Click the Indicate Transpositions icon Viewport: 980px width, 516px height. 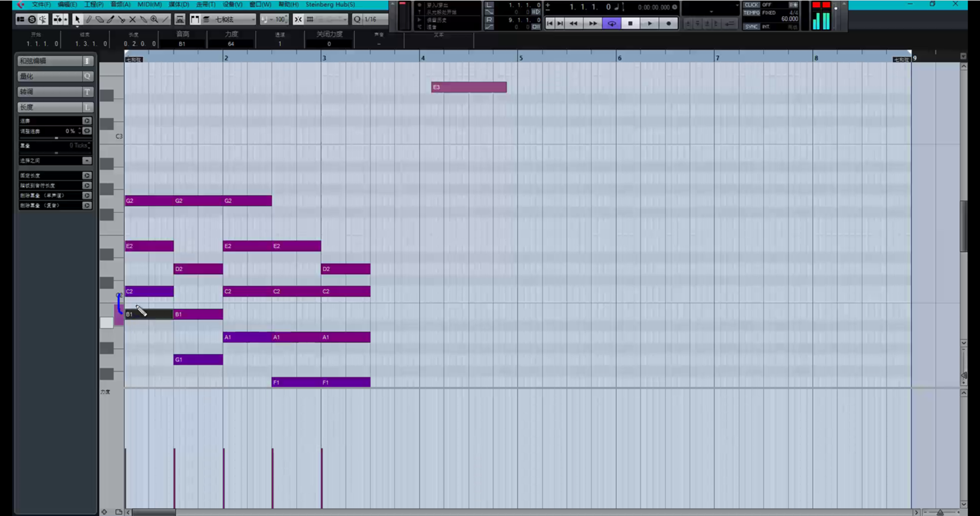180,19
